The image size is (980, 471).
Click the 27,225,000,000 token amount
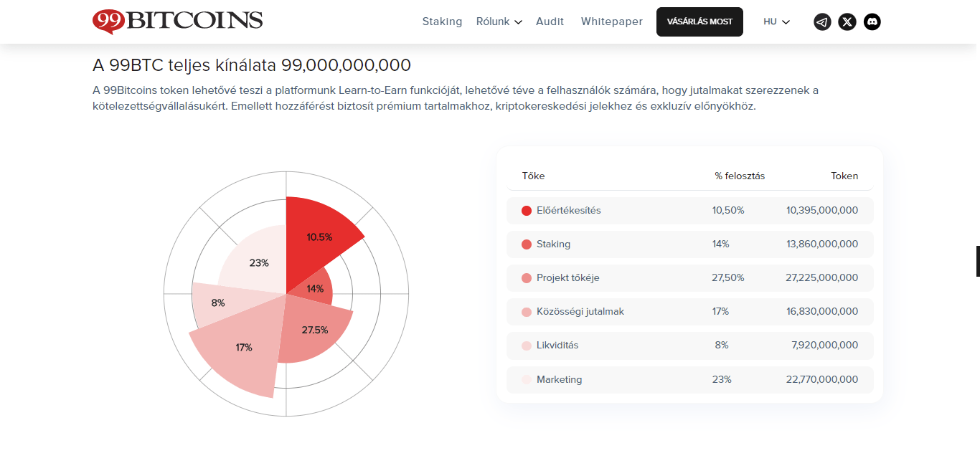pos(822,278)
